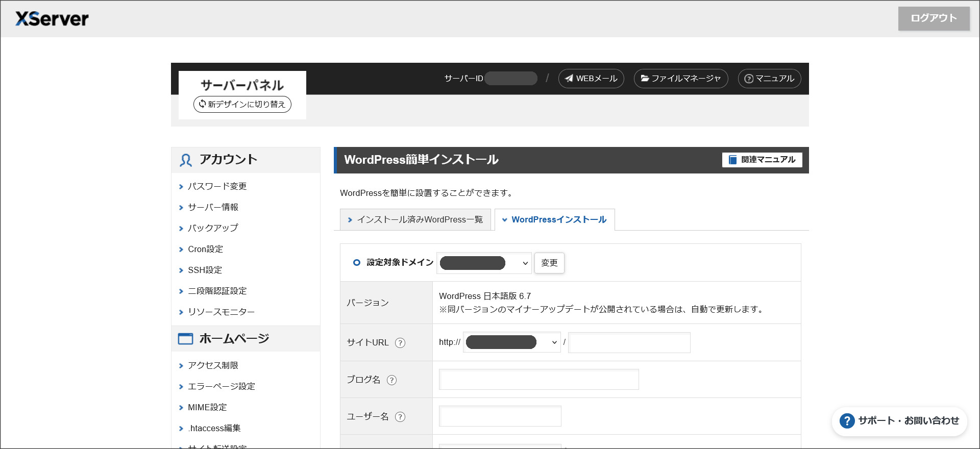This screenshot has width=980, height=449.
Task: Click the サポート・お問い合わせ help bubble
Action: point(899,421)
